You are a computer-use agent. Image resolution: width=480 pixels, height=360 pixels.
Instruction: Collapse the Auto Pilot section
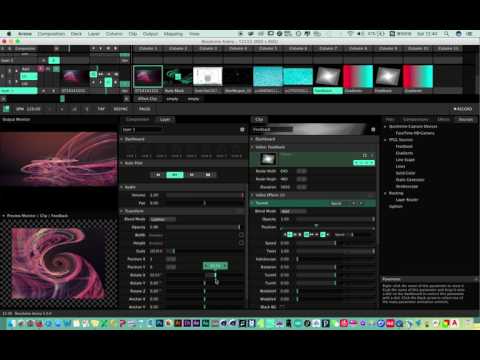tap(122, 163)
